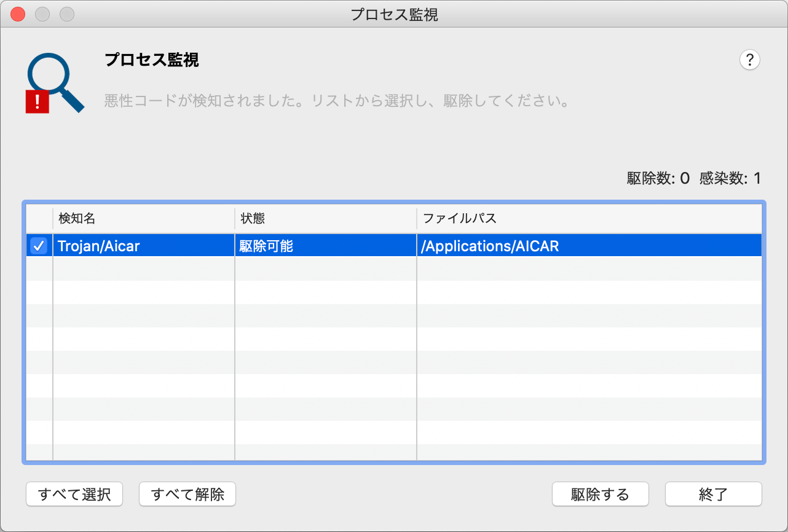Viewport: 788px width, 532px height.
Task: Uncheck the Trojan/Aicar row checkbox
Action: pyautogui.click(x=39, y=246)
